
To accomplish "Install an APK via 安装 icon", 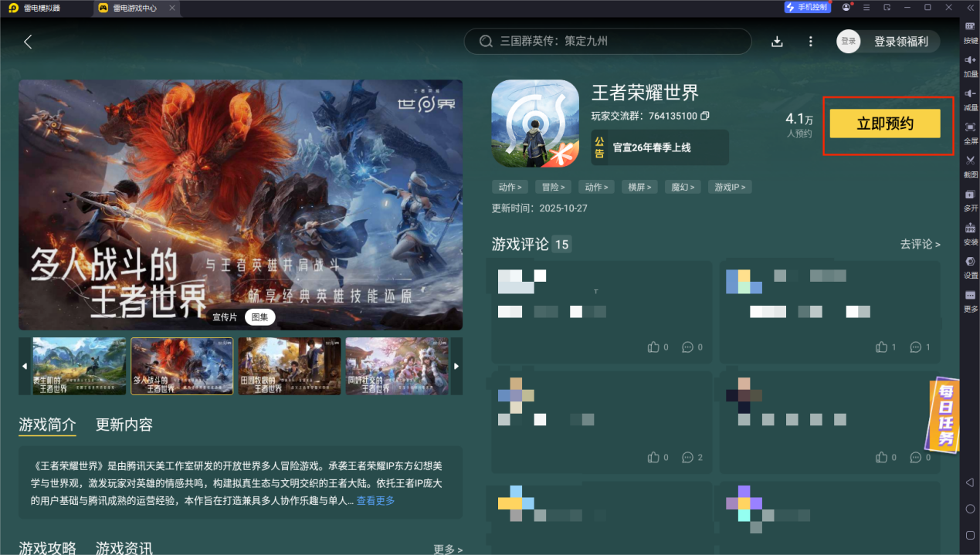I will (x=971, y=232).
